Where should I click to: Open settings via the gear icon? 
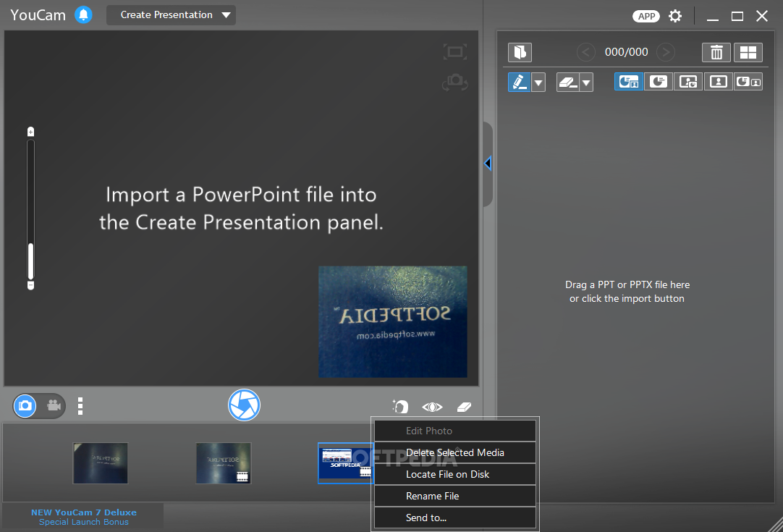pyautogui.click(x=675, y=16)
